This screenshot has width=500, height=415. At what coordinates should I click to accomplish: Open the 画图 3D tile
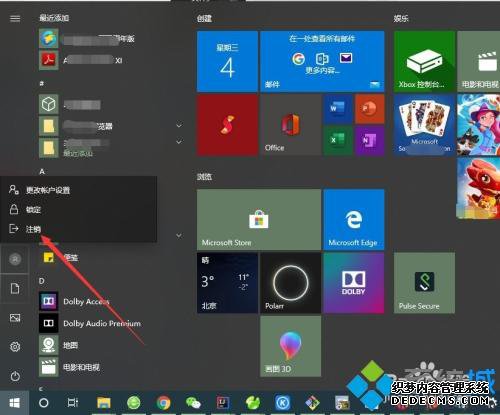pyautogui.click(x=290, y=346)
